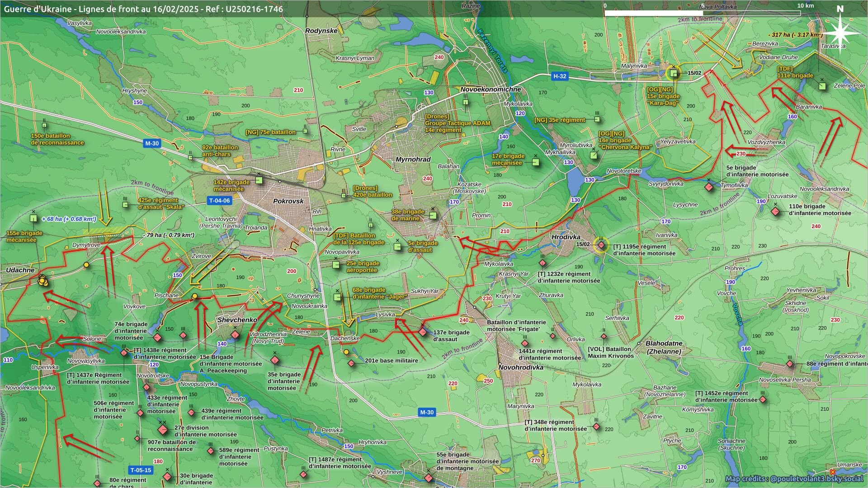This screenshot has height=488, width=868.
Task: Select the 25e brigade aéroportée marker
Action: click(336, 264)
